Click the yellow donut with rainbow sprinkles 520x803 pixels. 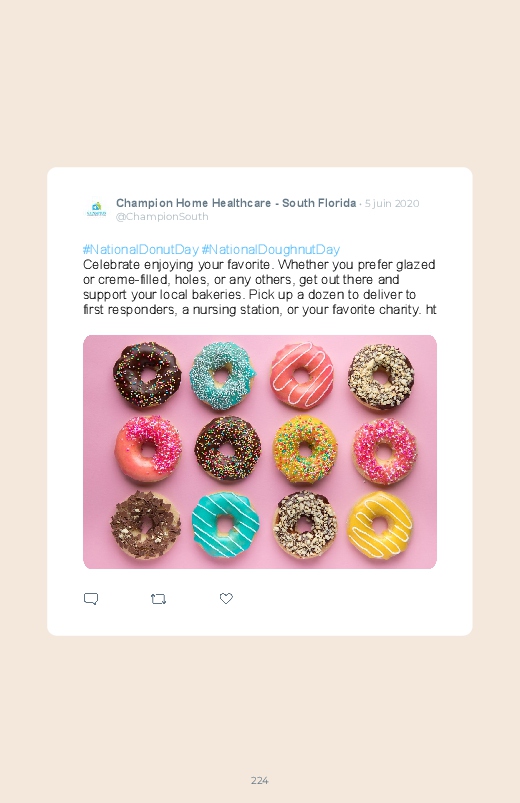[305, 450]
